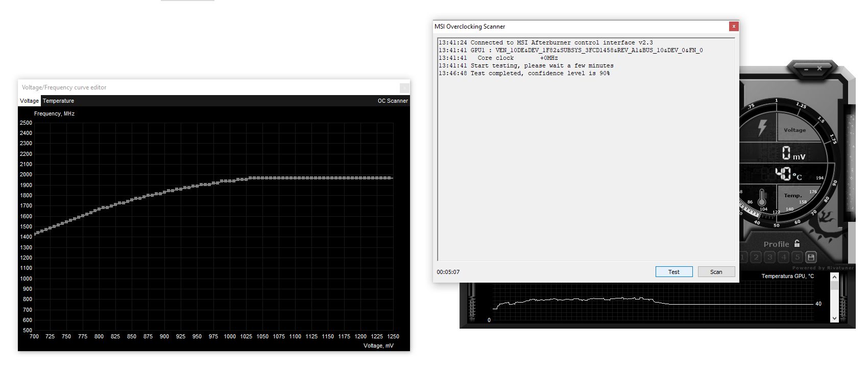Click the hardware monitor scrollbar thumb

coord(835,286)
